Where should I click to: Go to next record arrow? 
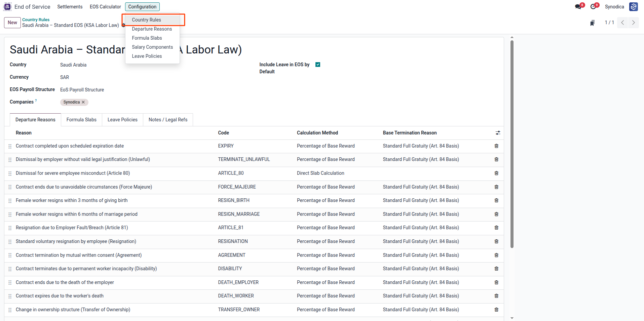point(634,23)
